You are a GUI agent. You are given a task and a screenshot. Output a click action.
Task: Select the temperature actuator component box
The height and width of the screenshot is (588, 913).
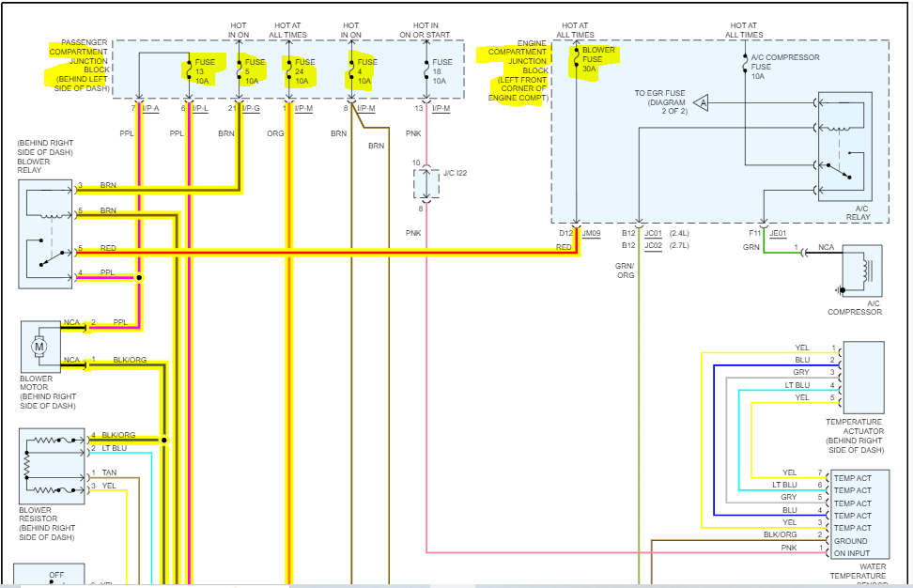[863, 378]
